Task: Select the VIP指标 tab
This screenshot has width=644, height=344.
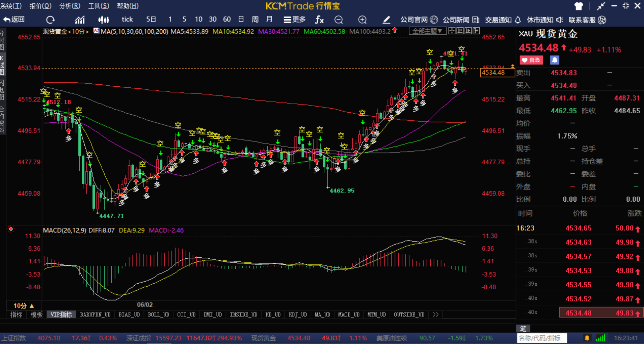Action: 61,315
